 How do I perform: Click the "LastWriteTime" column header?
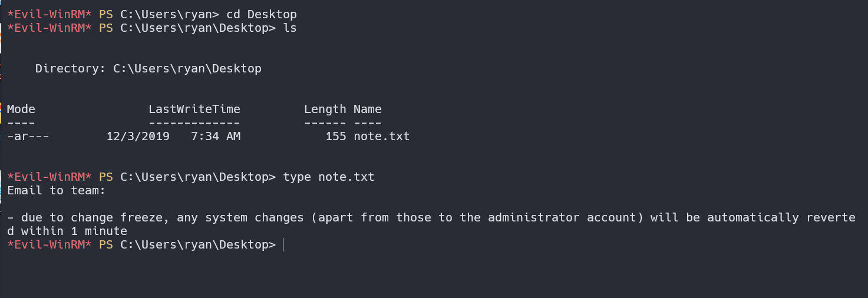[x=194, y=109]
